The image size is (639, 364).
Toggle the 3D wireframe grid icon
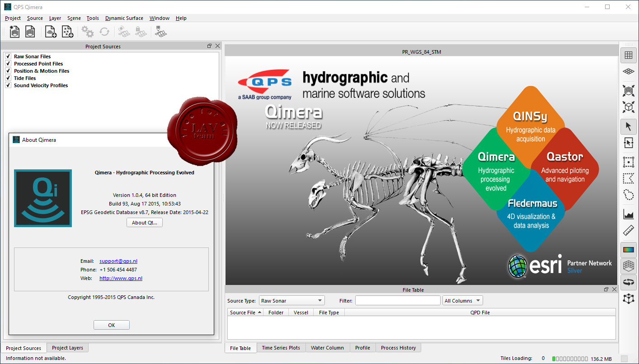pyautogui.click(x=628, y=266)
